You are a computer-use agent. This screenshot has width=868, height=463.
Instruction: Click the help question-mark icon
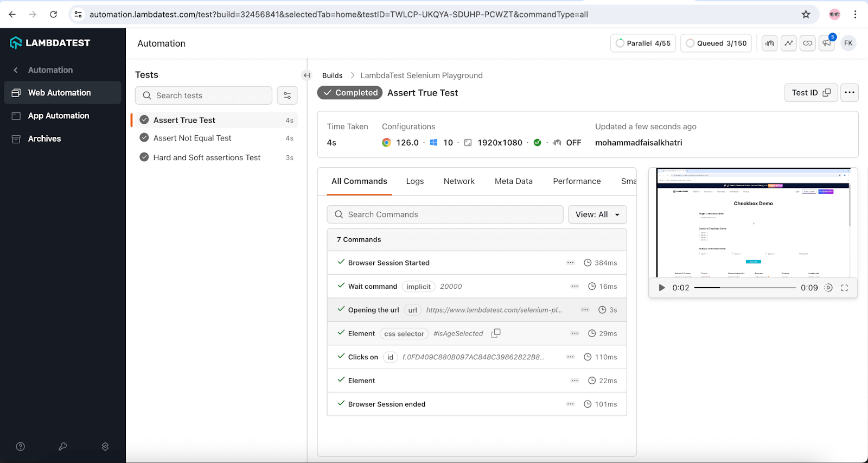click(x=21, y=446)
